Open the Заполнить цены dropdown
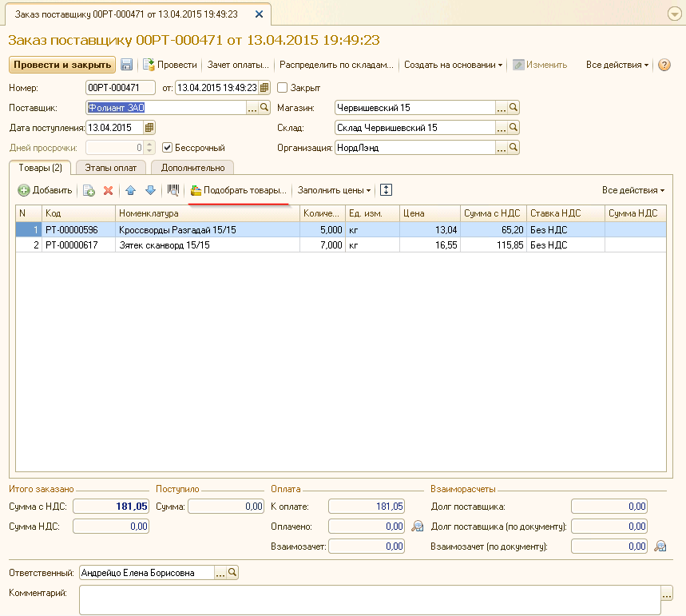Screen dimensions: 686x616 click(334, 190)
